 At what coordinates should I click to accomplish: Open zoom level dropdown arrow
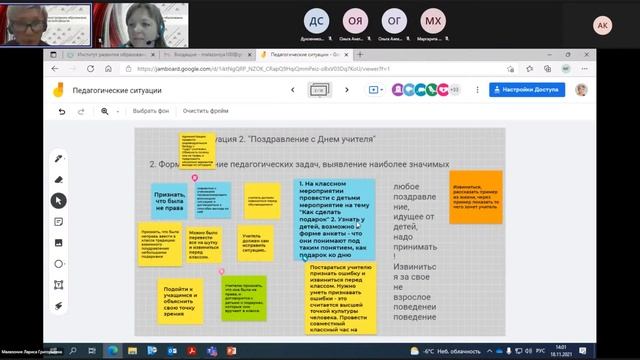tap(118, 111)
